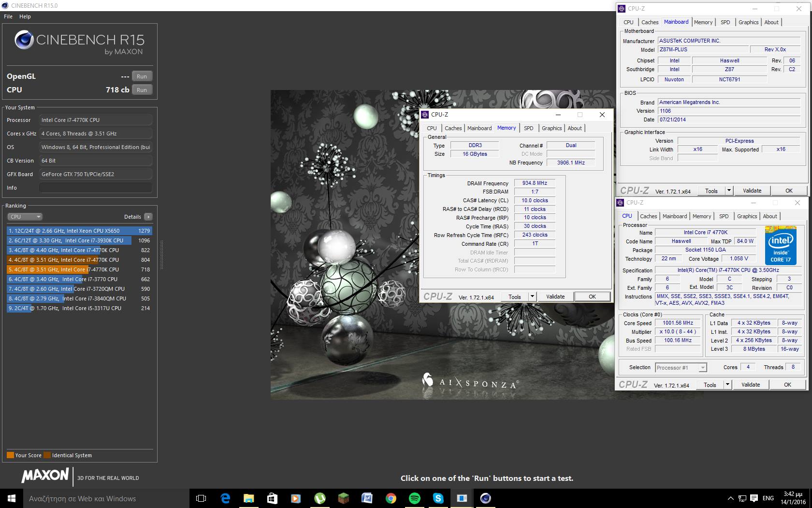
Task: Click Validate in Mainboard CPU-Z window
Action: click(752, 191)
